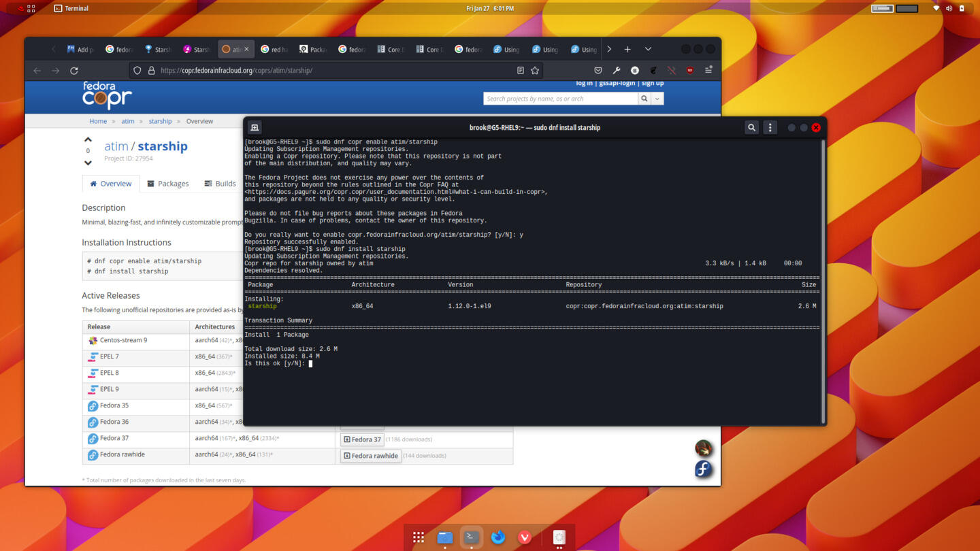Switch to the Builds tab
Viewport: 980px width, 551px height.
pos(220,184)
